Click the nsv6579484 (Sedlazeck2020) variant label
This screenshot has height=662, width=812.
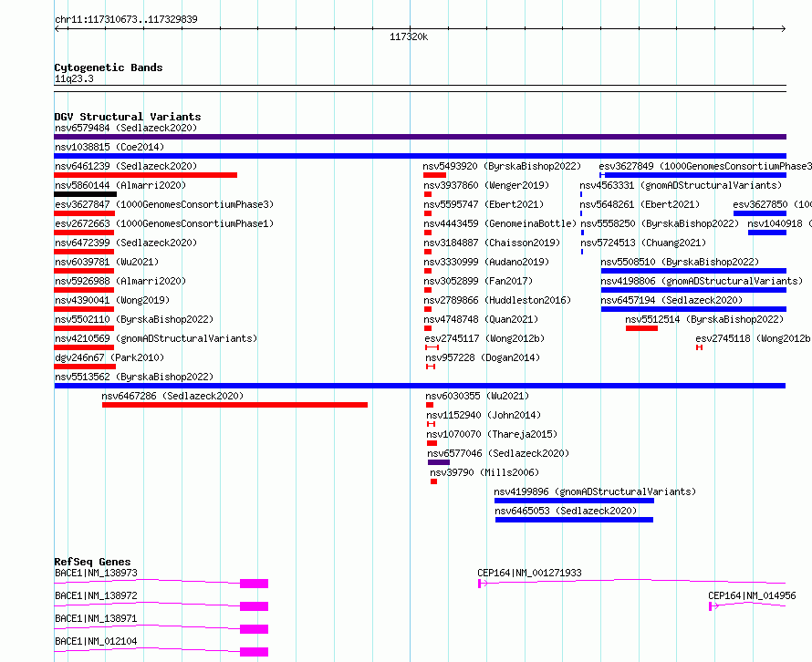tap(126, 128)
